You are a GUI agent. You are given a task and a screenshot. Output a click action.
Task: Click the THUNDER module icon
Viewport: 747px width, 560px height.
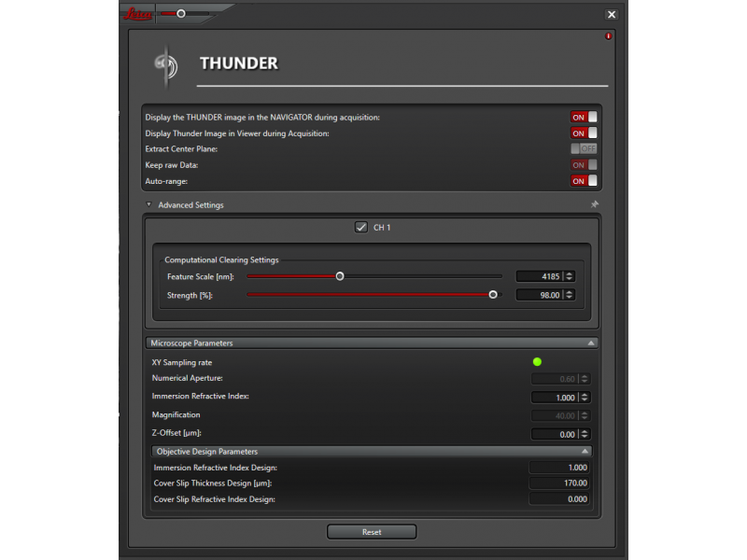click(166, 66)
